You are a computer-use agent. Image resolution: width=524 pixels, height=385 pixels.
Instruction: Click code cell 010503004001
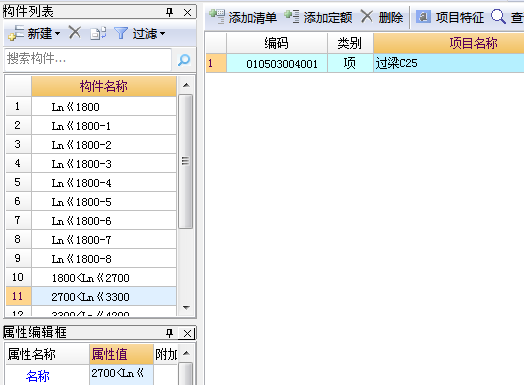point(277,63)
